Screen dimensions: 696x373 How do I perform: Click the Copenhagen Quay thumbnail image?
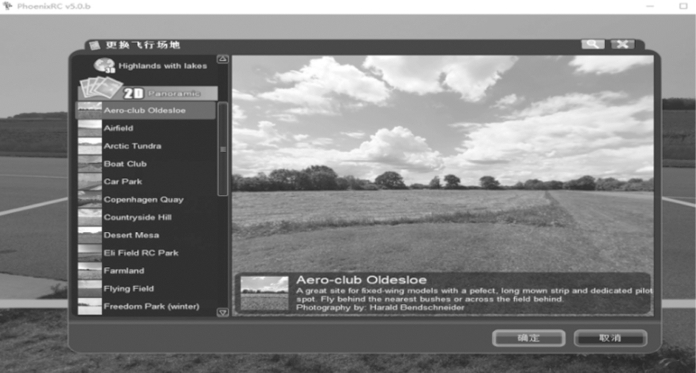click(x=90, y=199)
